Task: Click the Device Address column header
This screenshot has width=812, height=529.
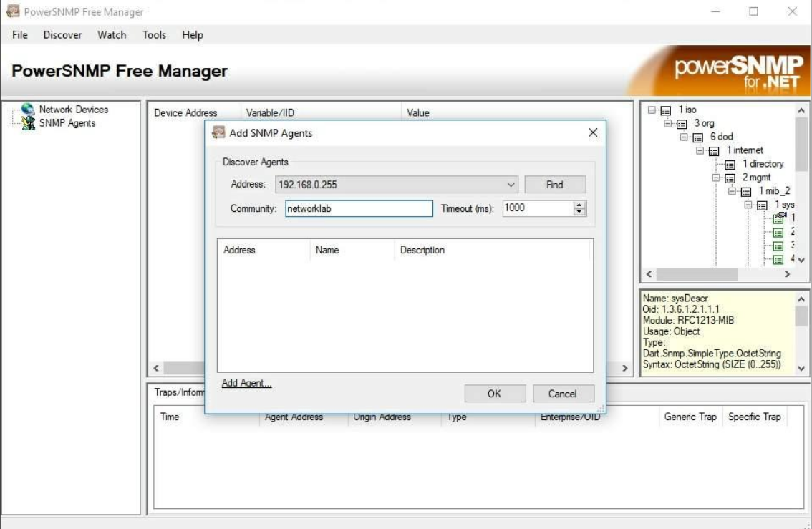Action: tap(195, 113)
